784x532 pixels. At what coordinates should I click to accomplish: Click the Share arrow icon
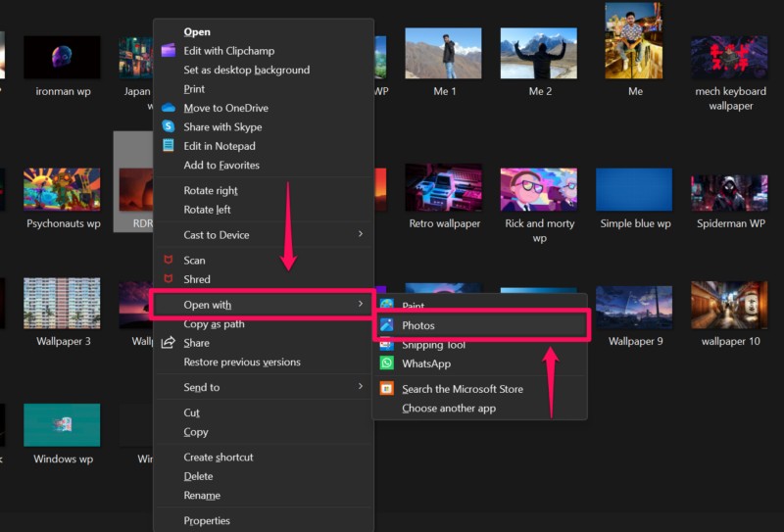click(168, 343)
